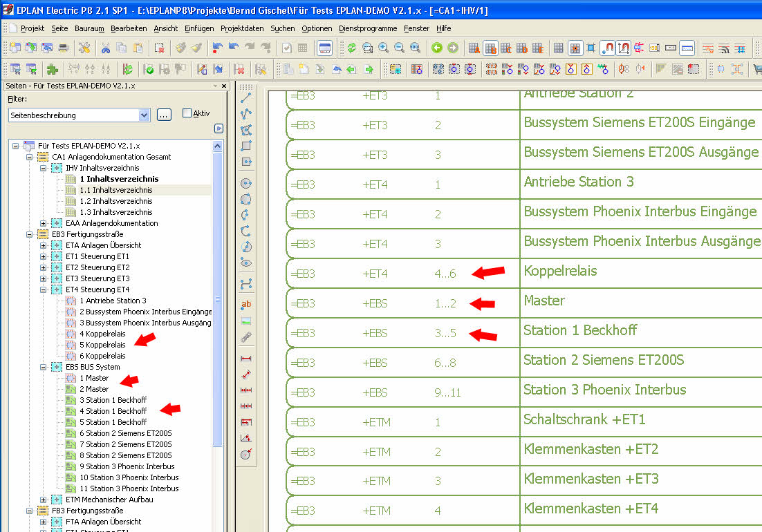
Task: Toggle the graphical preview window button
Action: tap(324, 48)
